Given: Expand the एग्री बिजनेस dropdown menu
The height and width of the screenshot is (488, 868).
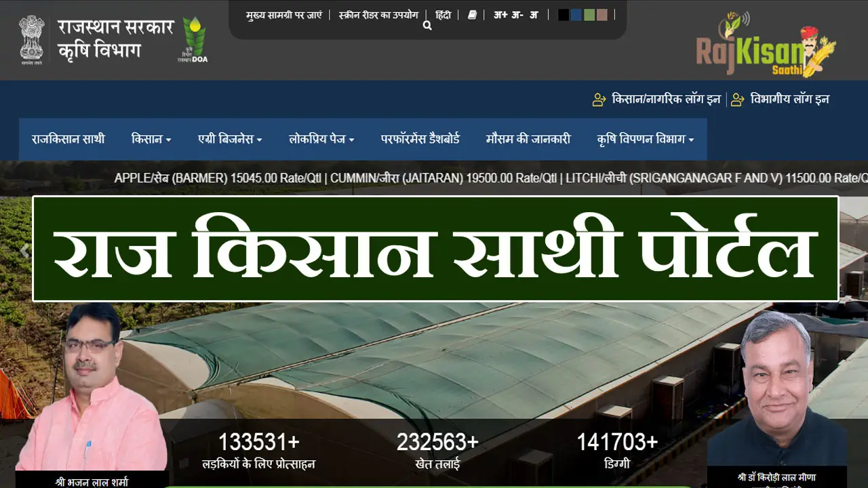Looking at the screenshot, I should (x=230, y=139).
